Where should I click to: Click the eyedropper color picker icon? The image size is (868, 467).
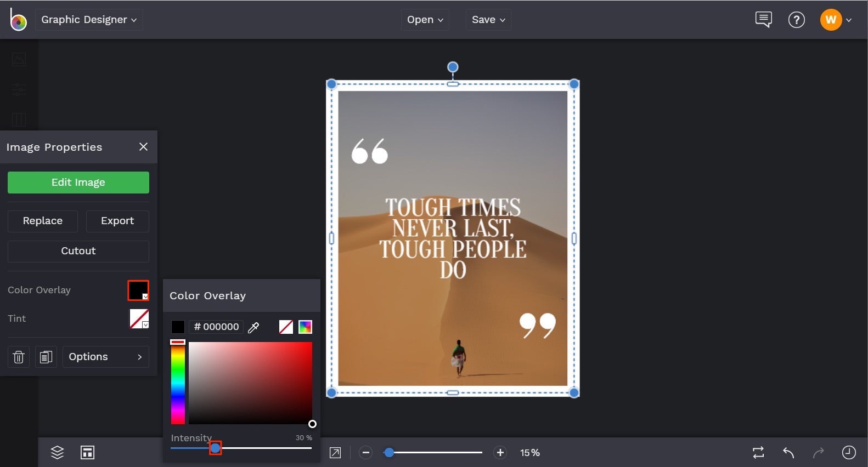[253, 327]
